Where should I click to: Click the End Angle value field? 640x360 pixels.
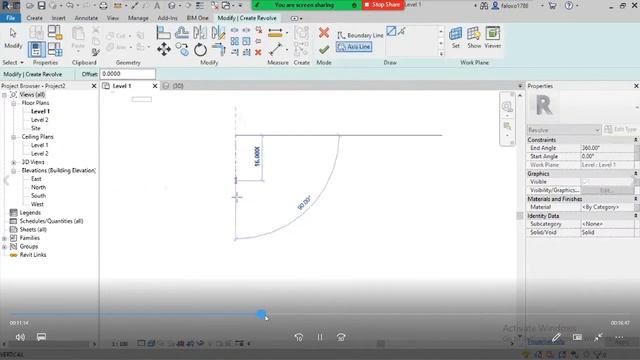tap(607, 148)
